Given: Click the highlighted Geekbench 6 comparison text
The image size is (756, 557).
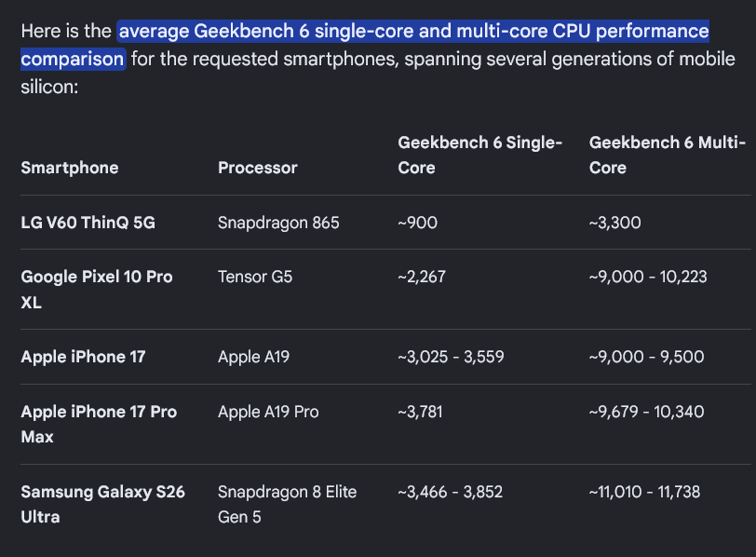Looking at the screenshot, I should pos(365,45).
